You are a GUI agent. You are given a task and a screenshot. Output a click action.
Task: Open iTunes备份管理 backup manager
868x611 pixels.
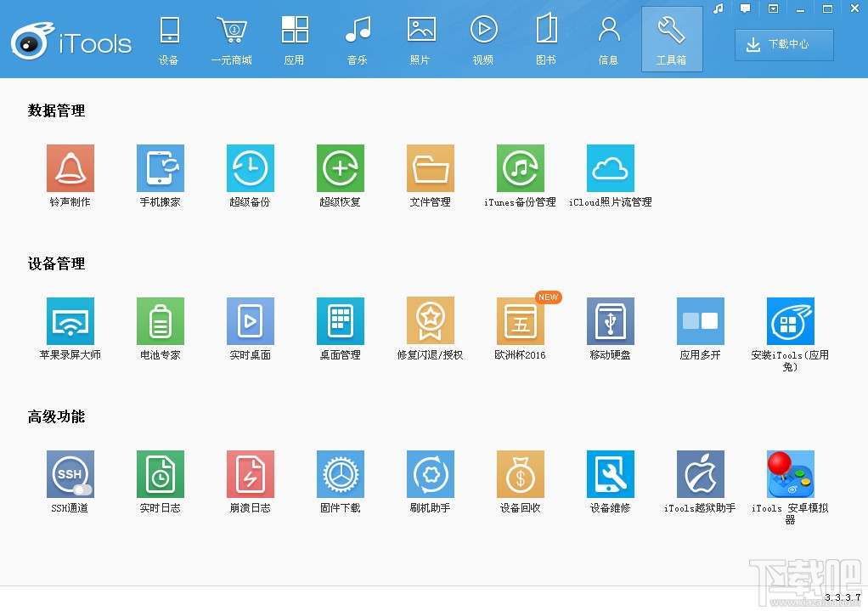(520, 167)
